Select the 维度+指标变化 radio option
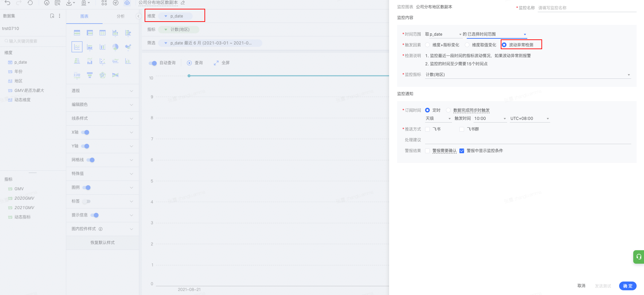 point(427,45)
